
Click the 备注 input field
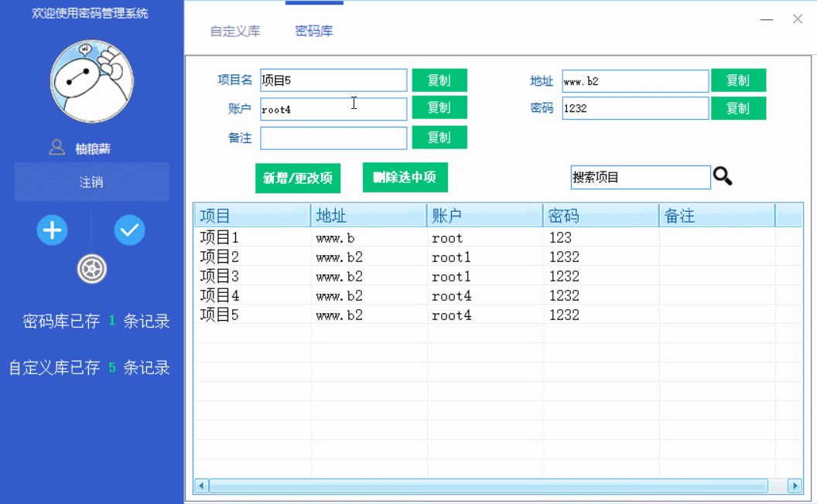(333, 138)
